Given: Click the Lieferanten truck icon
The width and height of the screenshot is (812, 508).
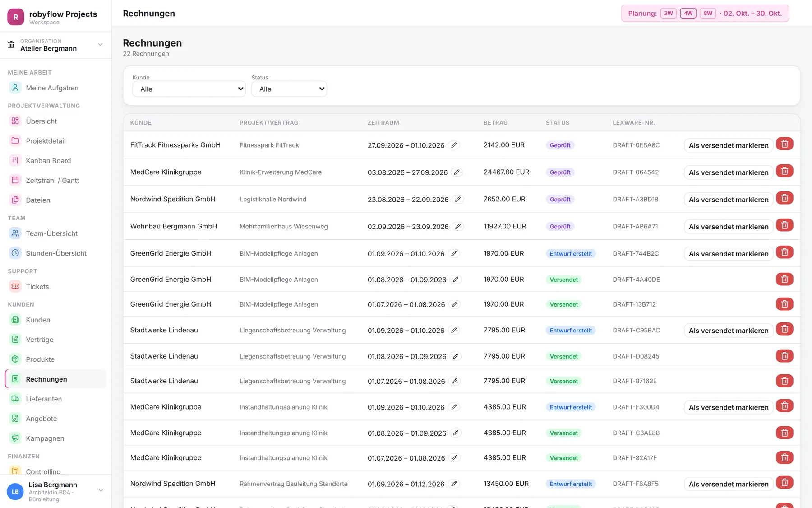Looking at the screenshot, I should click(x=15, y=399).
